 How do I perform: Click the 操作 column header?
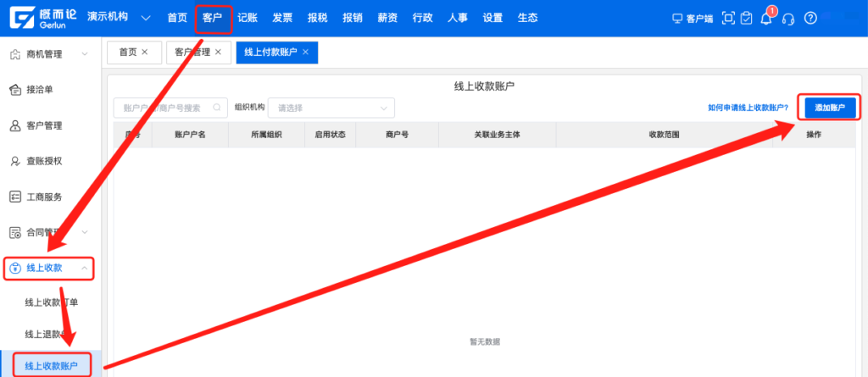814,135
